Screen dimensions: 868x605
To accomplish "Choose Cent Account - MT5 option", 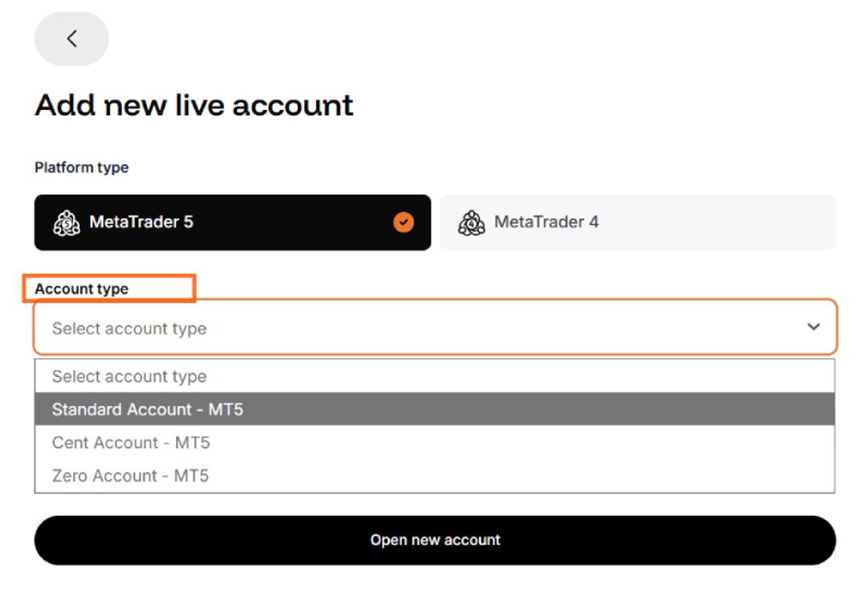I will click(435, 442).
